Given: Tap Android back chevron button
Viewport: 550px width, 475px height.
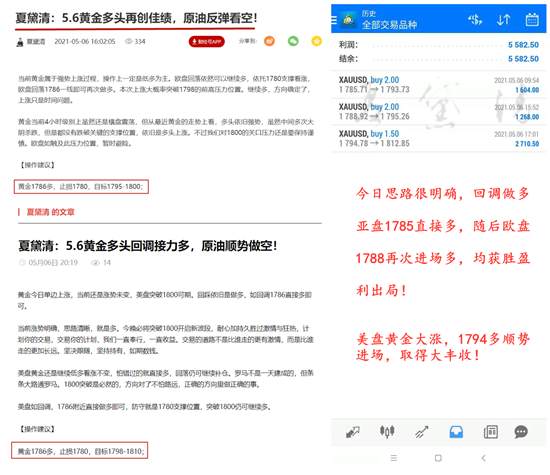Looking at the screenshot, I should [x=483, y=458].
